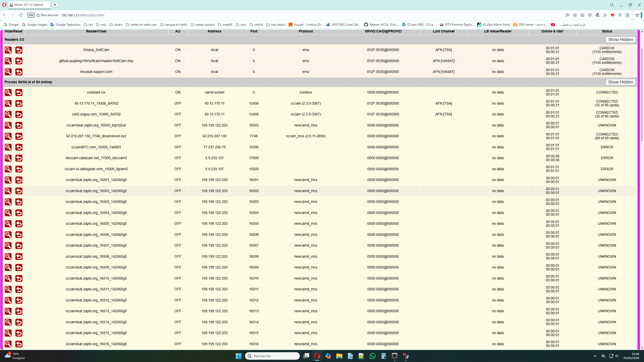Click the magnifier icon for cccam4sat.zapto.org_16514_142X65g5 row
Viewport: 644px width, 362px height.
click(8, 322)
